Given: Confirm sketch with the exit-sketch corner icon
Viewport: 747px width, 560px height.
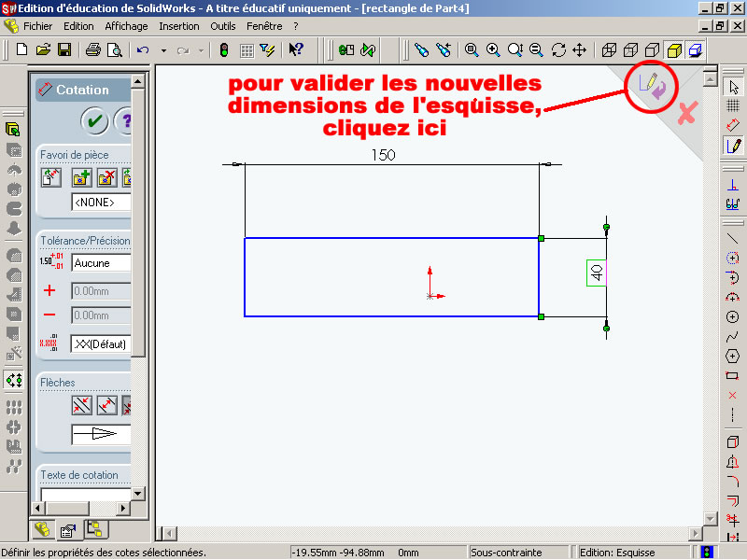Looking at the screenshot, I should pos(652,86).
